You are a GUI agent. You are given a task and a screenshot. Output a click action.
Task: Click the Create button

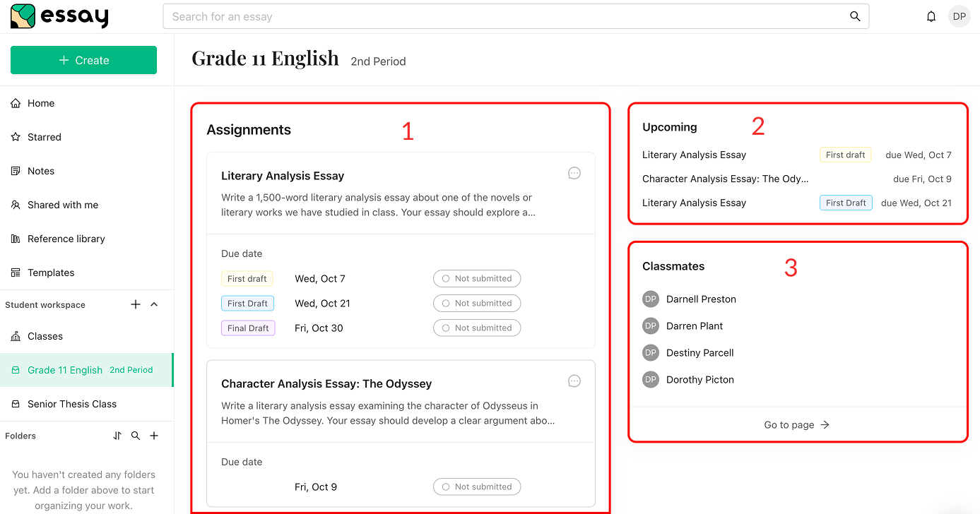(83, 60)
